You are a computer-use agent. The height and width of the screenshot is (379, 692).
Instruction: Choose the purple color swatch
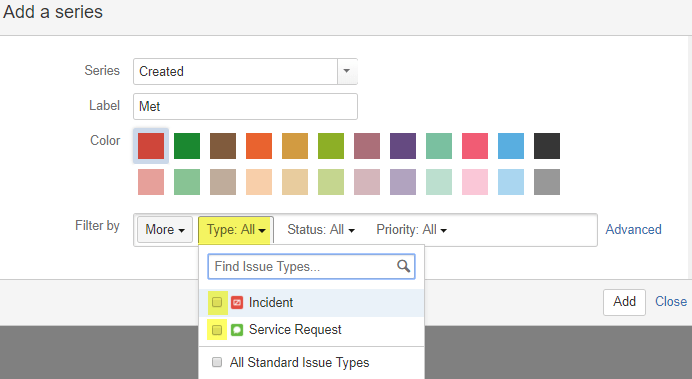tap(403, 146)
